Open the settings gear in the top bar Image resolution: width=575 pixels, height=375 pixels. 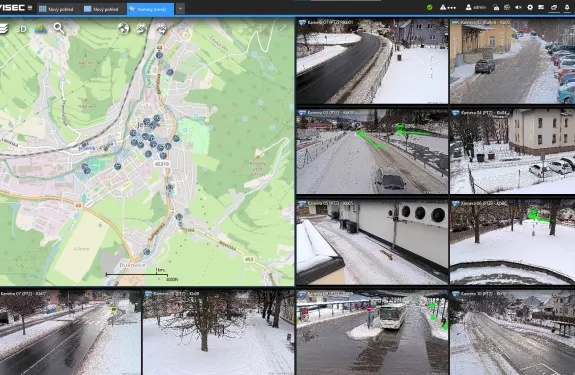[x=530, y=7]
